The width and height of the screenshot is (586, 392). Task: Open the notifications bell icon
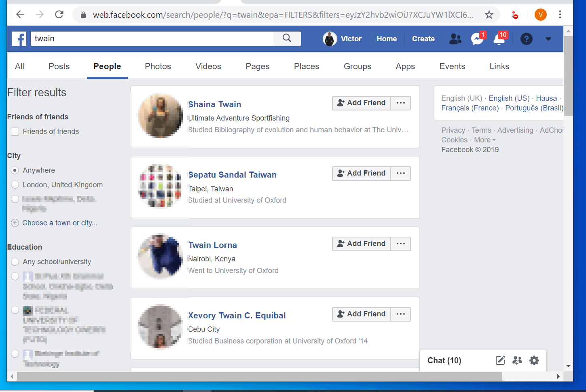pyautogui.click(x=499, y=39)
